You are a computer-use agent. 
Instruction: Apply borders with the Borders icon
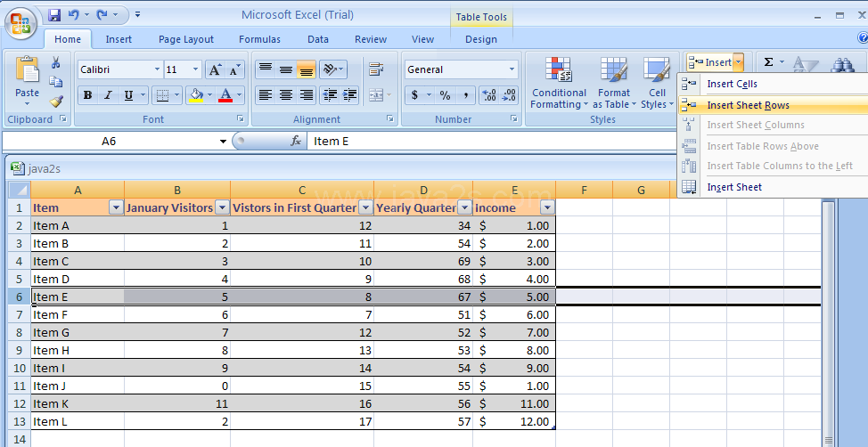(162, 95)
